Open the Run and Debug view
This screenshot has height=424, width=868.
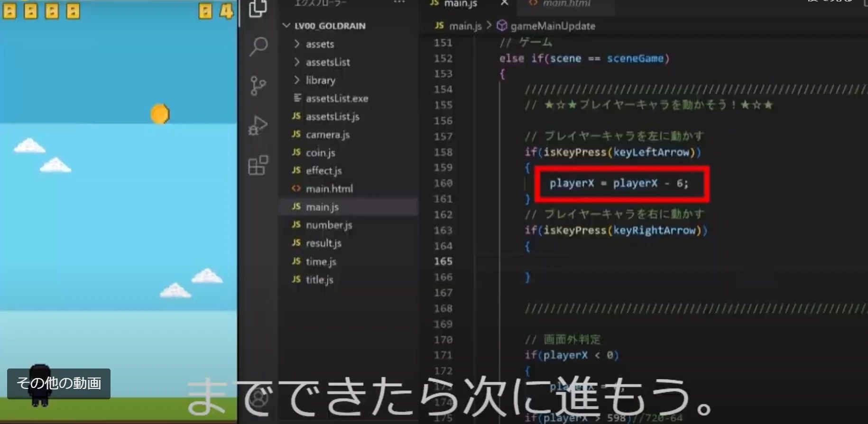coord(258,126)
